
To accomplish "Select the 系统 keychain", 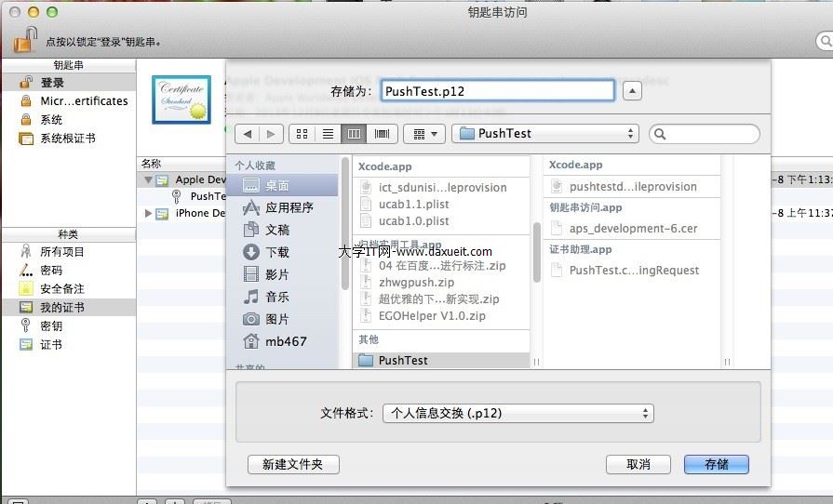I will point(69,119).
